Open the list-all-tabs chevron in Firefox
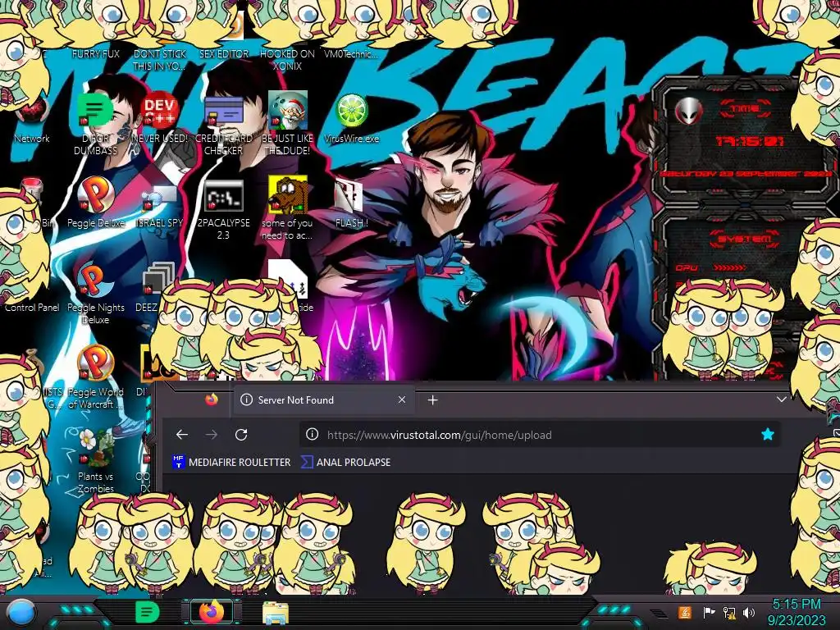The width and height of the screenshot is (840, 630). tap(781, 399)
